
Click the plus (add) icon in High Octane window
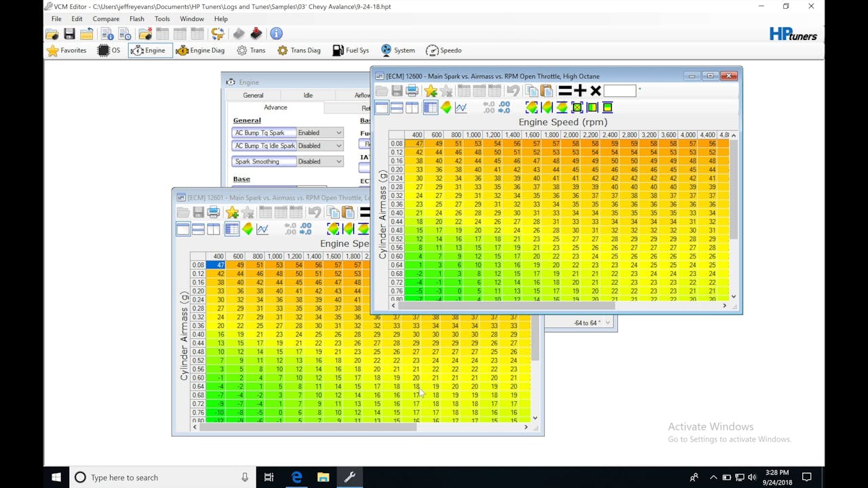click(x=580, y=91)
